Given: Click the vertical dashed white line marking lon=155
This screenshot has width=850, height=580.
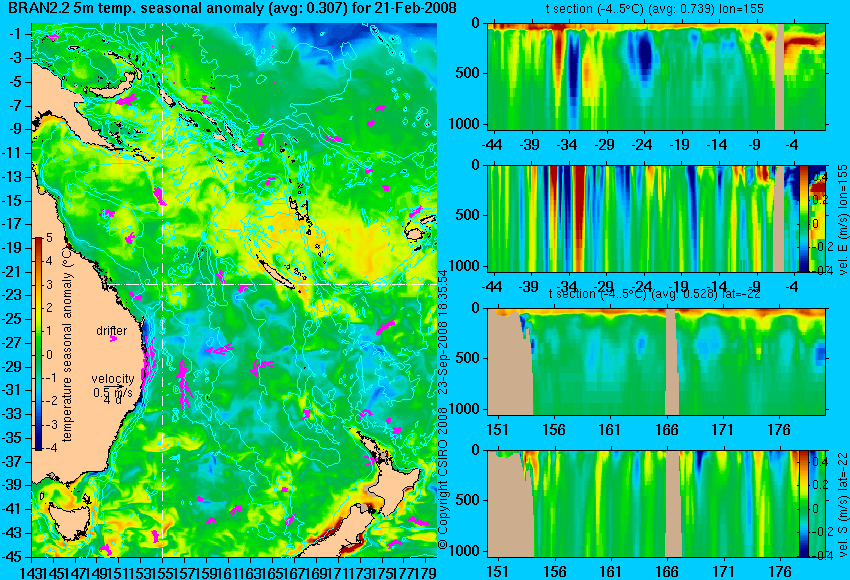Looking at the screenshot, I should [163, 290].
